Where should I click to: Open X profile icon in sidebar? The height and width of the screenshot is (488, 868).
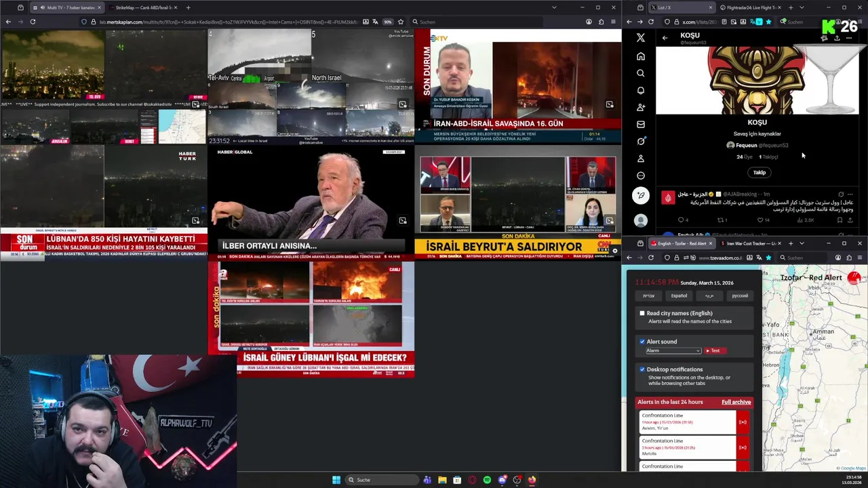coord(641,159)
